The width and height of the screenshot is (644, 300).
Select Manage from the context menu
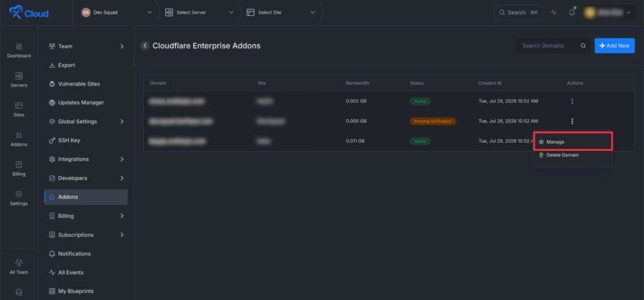click(x=573, y=142)
